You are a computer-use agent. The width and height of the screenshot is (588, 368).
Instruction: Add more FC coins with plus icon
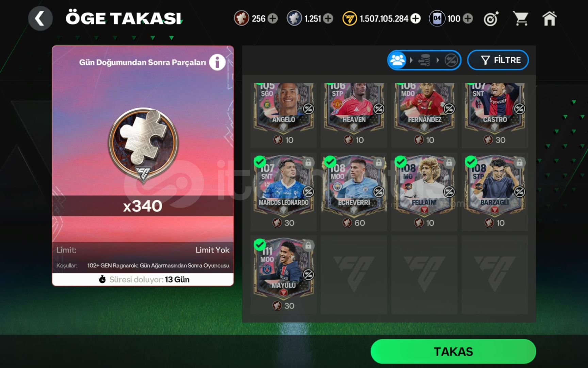click(415, 18)
